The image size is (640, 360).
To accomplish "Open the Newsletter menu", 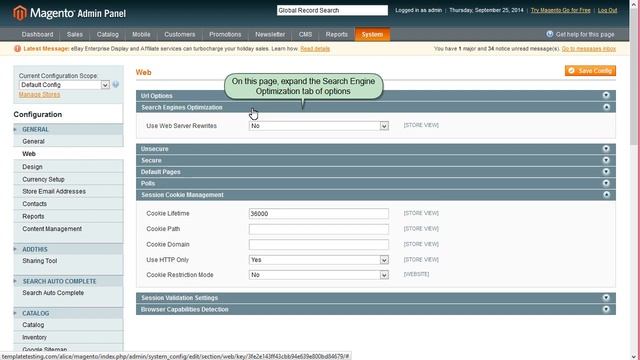I will click(x=270, y=34).
